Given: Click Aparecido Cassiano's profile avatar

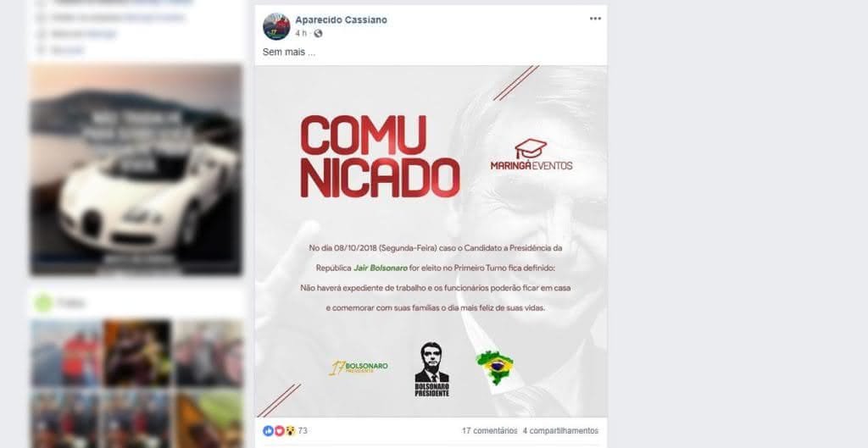Looking at the screenshot, I should click(276, 26).
